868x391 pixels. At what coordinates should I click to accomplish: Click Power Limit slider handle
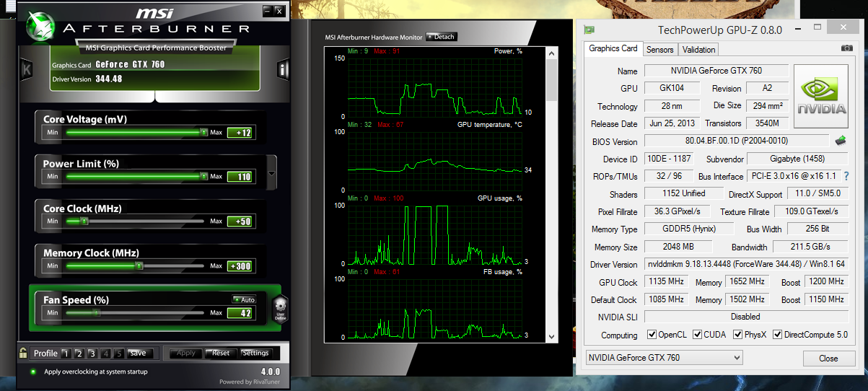pos(203,177)
